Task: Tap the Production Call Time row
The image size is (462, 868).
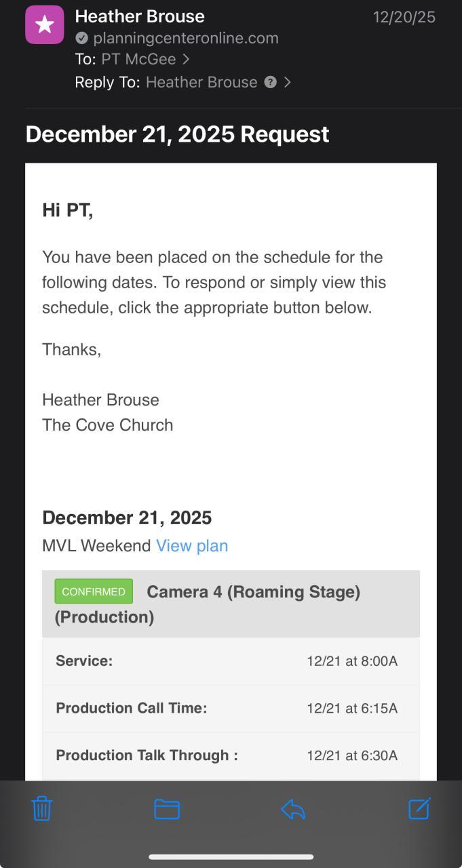Action: [231, 709]
